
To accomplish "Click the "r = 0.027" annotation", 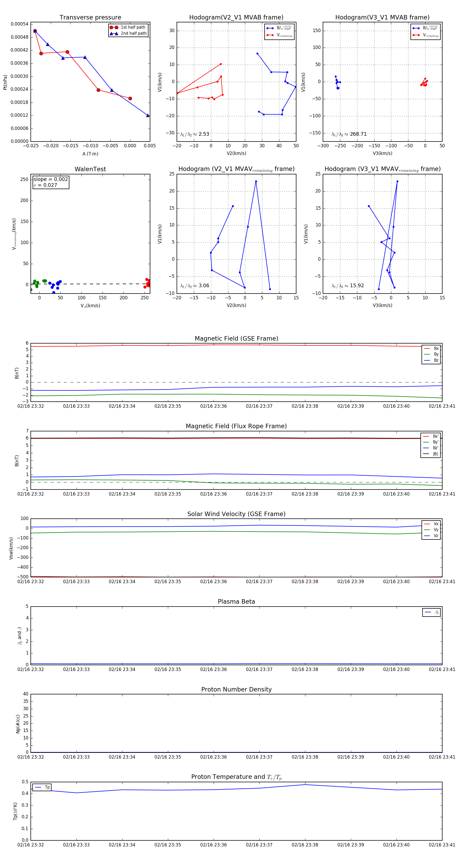I will (x=45, y=185).
